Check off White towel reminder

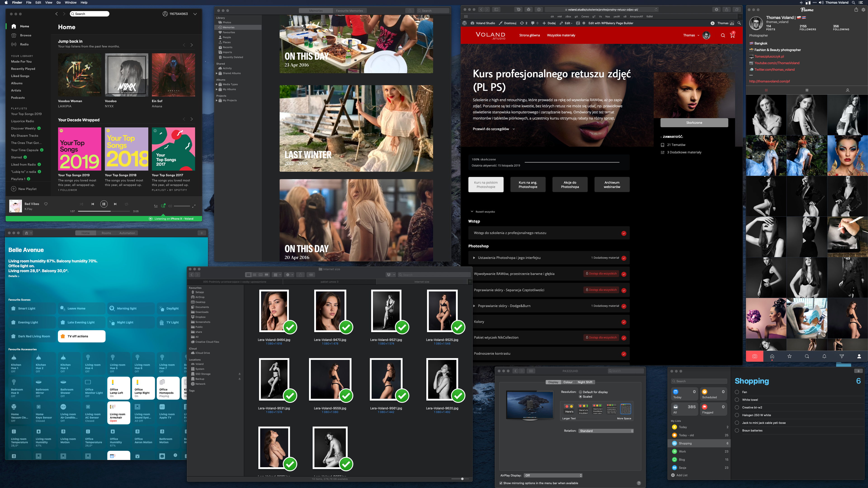[x=737, y=400]
